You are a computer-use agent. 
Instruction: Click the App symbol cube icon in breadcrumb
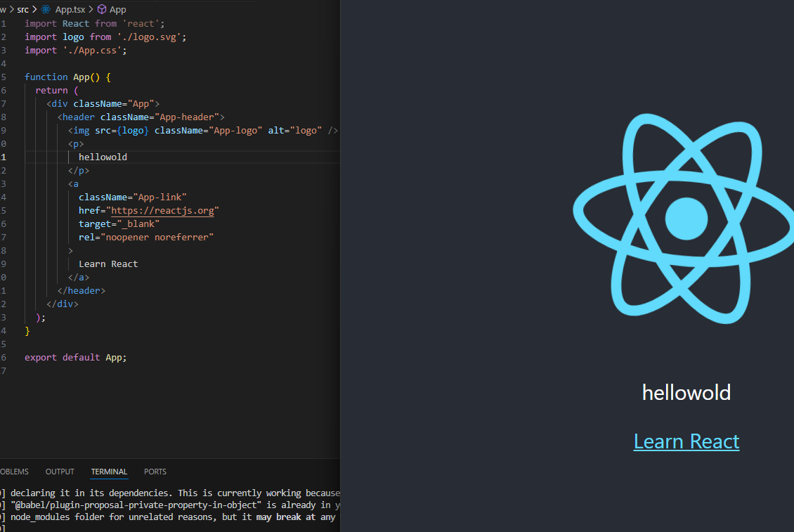102,9
